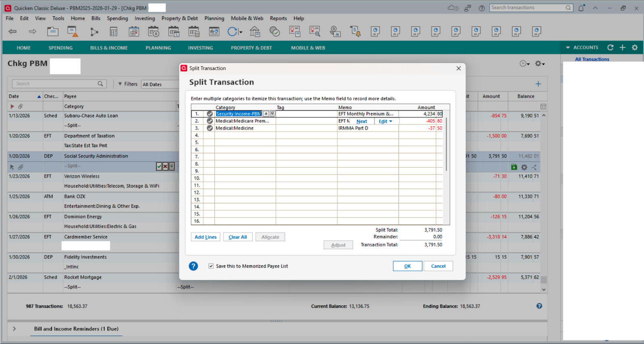The image size is (644, 344).
Task: Refresh accounts in the Accounts bar
Action: [610, 47]
